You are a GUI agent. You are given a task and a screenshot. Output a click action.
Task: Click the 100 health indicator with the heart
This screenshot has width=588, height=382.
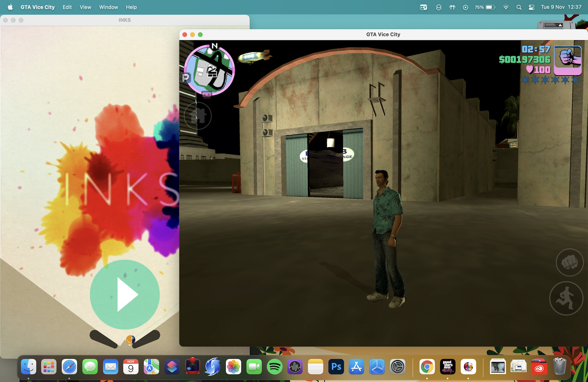point(538,70)
